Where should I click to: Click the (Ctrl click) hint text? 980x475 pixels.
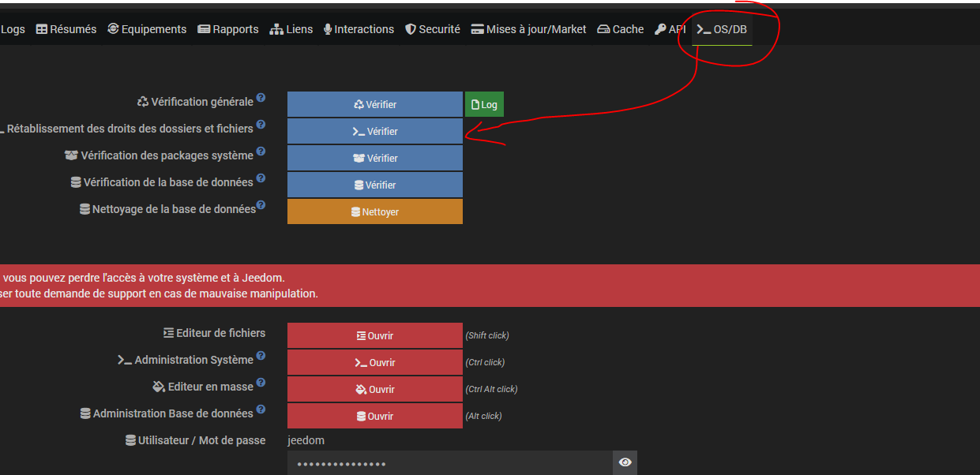click(x=485, y=362)
